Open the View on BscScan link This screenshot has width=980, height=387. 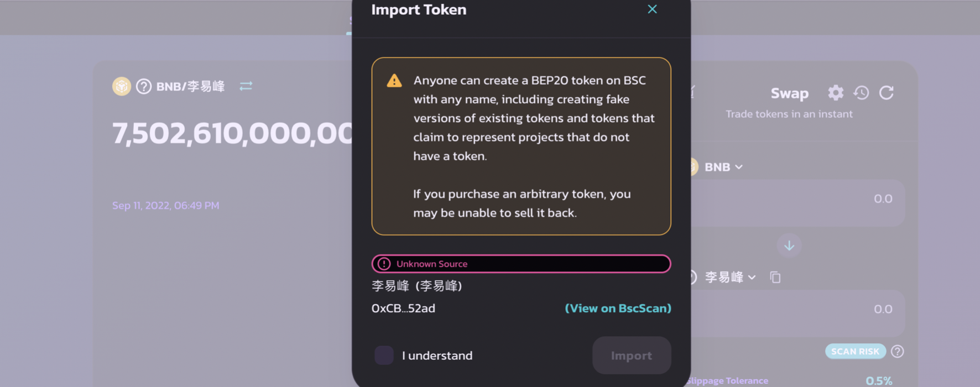(618, 308)
